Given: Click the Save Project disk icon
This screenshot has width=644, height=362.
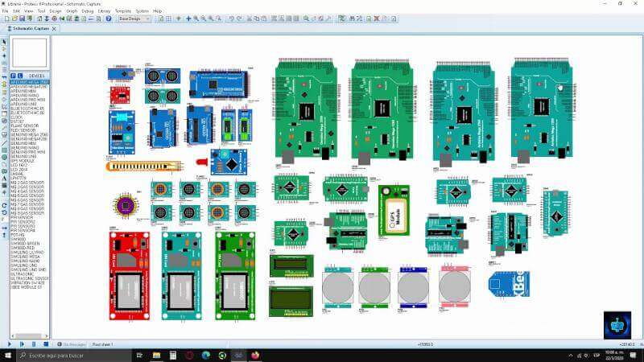Looking at the screenshot, I should coord(22,19).
